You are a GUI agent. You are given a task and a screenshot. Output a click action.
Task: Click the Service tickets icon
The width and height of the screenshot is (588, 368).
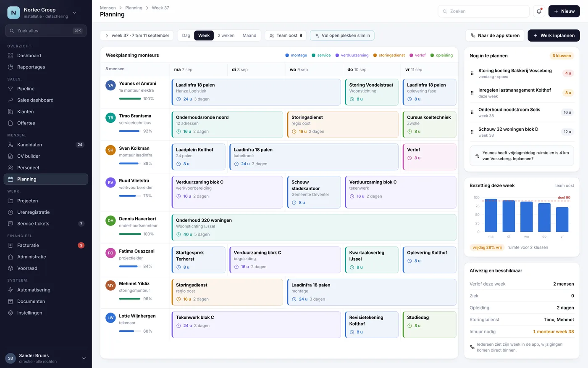pos(10,223)
